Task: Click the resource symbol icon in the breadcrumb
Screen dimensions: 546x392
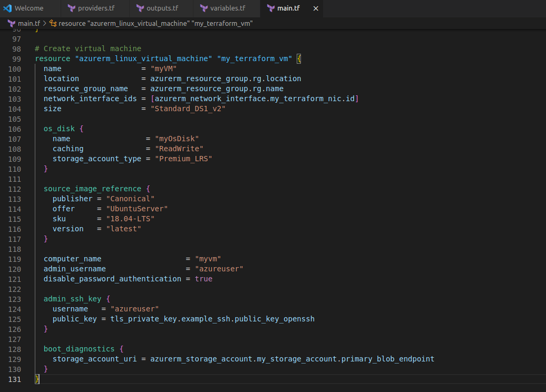Action: tap(53, 23)
